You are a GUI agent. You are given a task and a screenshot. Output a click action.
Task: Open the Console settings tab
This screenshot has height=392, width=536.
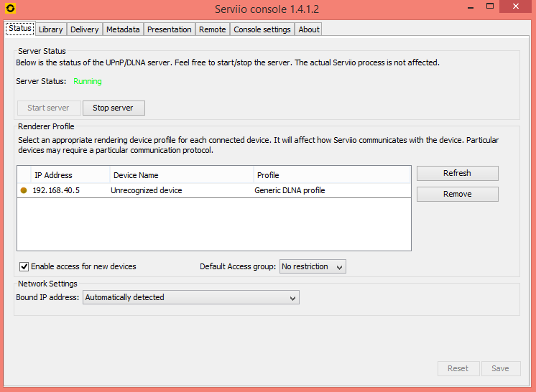262,29
